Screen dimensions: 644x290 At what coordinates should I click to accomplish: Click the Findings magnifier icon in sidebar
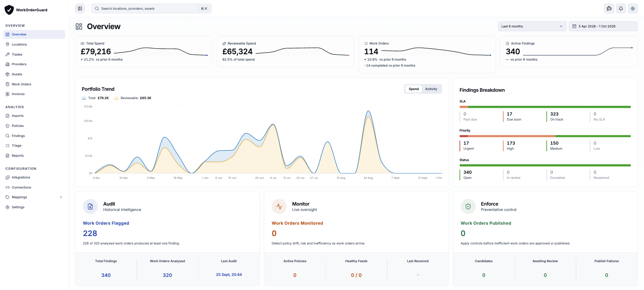tap(7, 136)
